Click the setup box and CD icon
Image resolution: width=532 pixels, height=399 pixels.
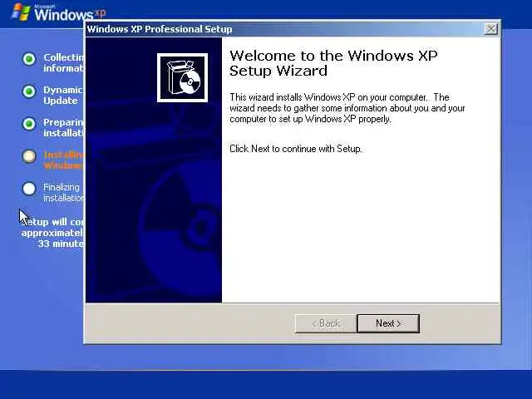(182, 77)
